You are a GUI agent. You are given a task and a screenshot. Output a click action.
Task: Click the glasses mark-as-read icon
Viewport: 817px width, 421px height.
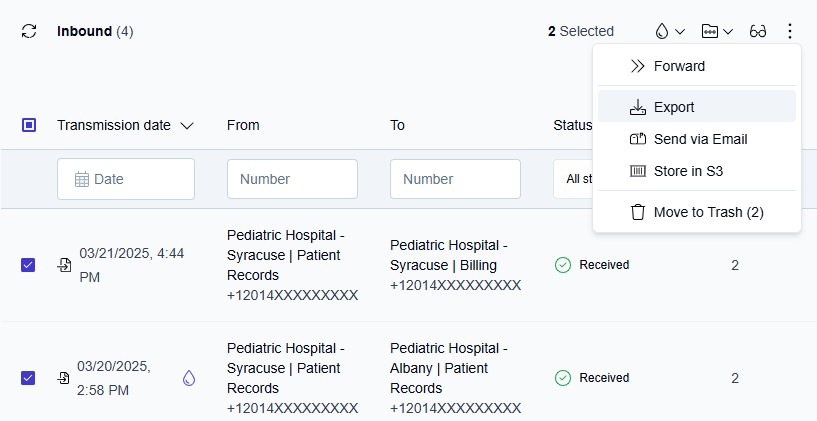click(x=758, y=31)
